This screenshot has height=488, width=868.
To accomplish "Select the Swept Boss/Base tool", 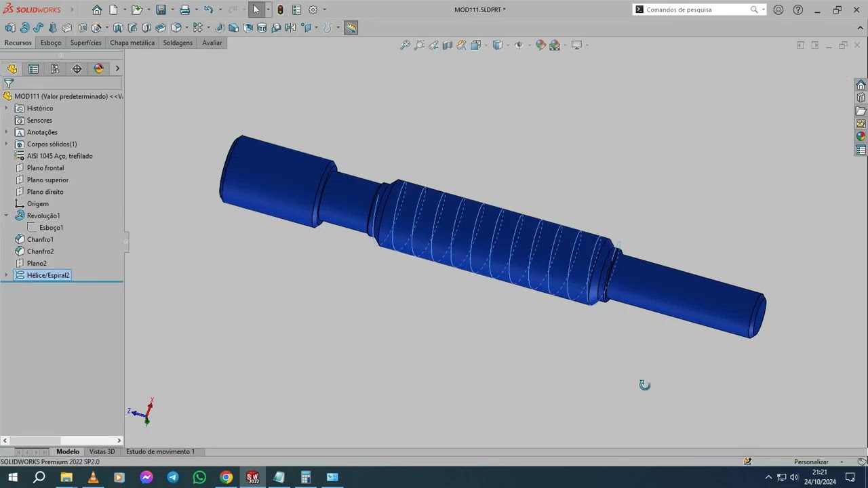I will coord(38,28).
